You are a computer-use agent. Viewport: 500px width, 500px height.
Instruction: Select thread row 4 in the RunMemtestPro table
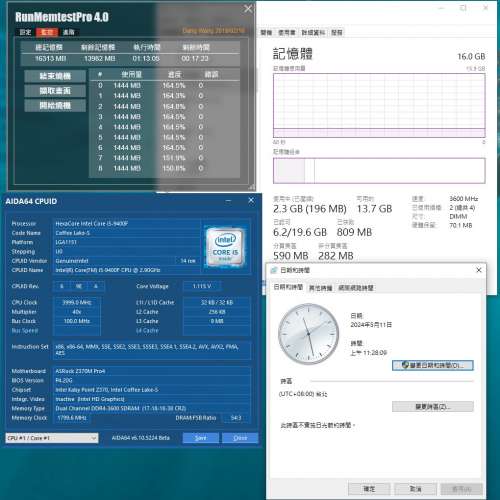(x=165, y=127)
